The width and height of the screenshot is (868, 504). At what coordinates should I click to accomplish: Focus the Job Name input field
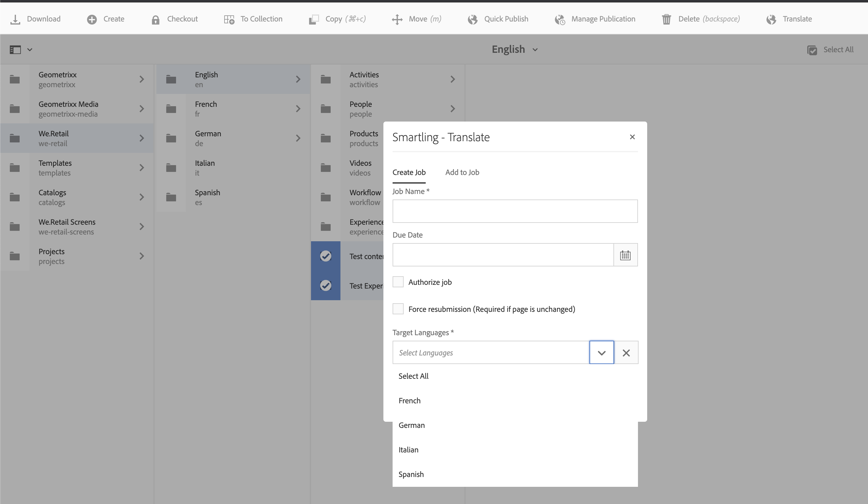[x=515, y=211]
